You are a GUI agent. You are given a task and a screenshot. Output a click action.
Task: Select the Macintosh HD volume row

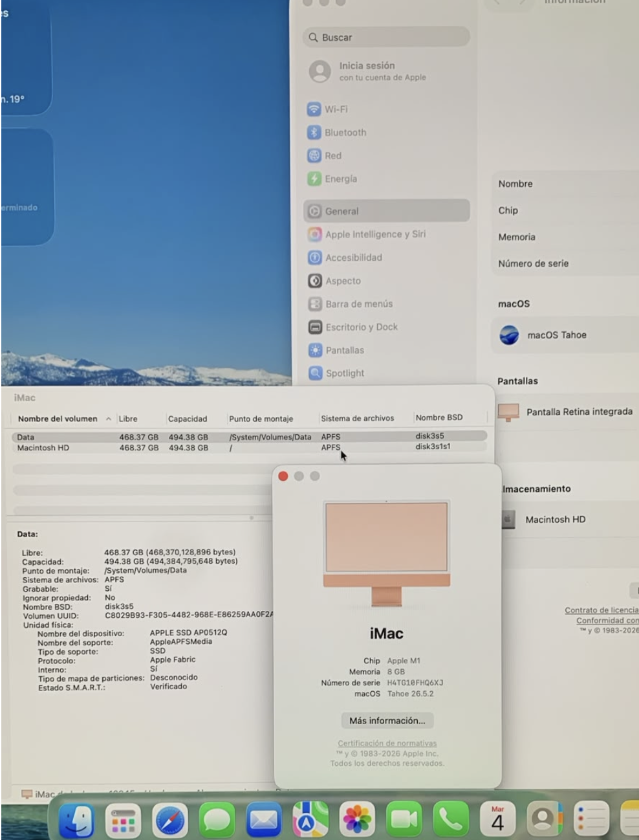pyautogui.click(x=249, y=448)
